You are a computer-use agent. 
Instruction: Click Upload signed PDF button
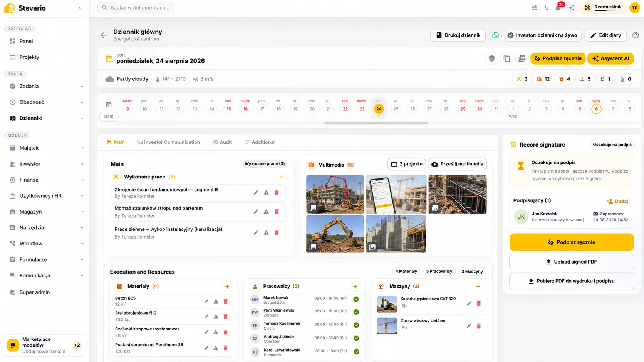coord(572,262)
